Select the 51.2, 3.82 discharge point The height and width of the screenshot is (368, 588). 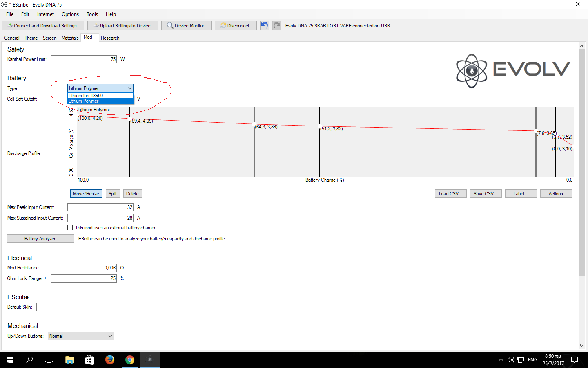[320, 127]
